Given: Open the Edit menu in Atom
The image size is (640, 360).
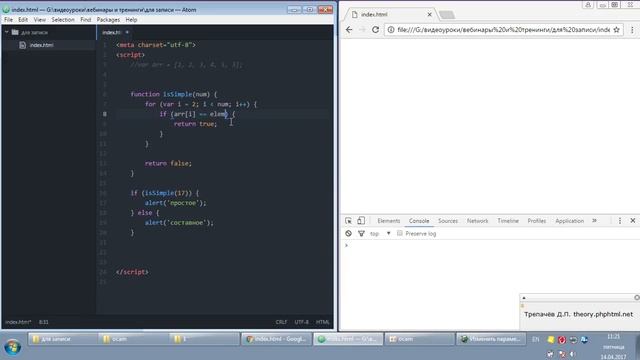Looking at the screenshot, I should (23, 20).
